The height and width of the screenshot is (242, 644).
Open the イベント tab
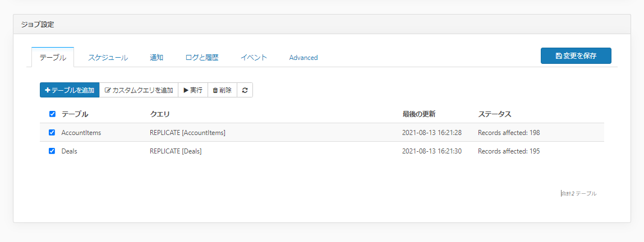pyautogui.click(x=254, y=58)
